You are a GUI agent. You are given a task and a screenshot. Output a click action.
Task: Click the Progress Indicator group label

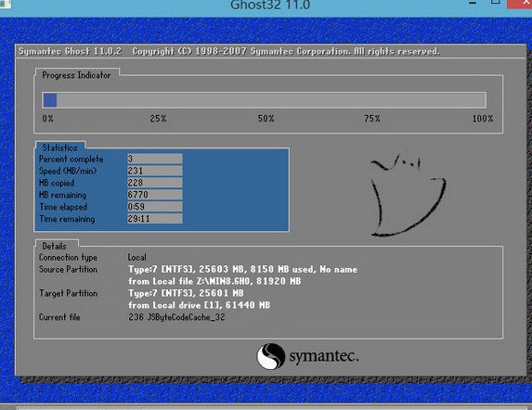[x=76, y=75]
